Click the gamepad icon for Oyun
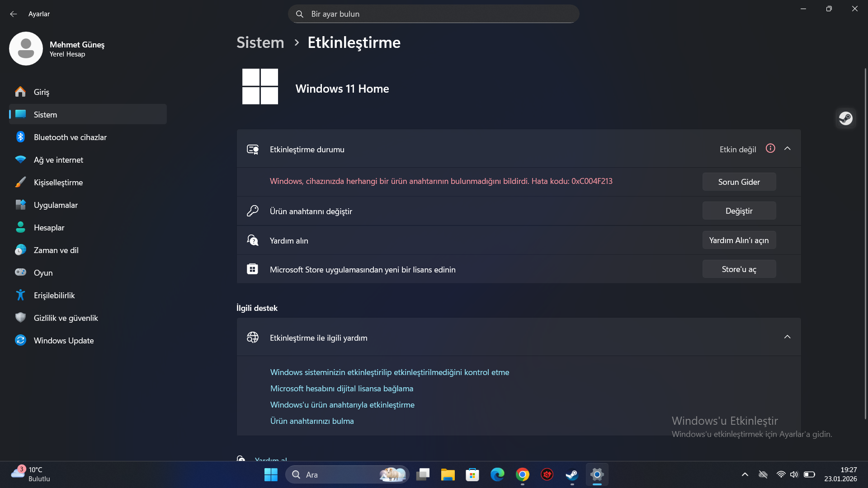The image size is (868, 488). (20, 272)
